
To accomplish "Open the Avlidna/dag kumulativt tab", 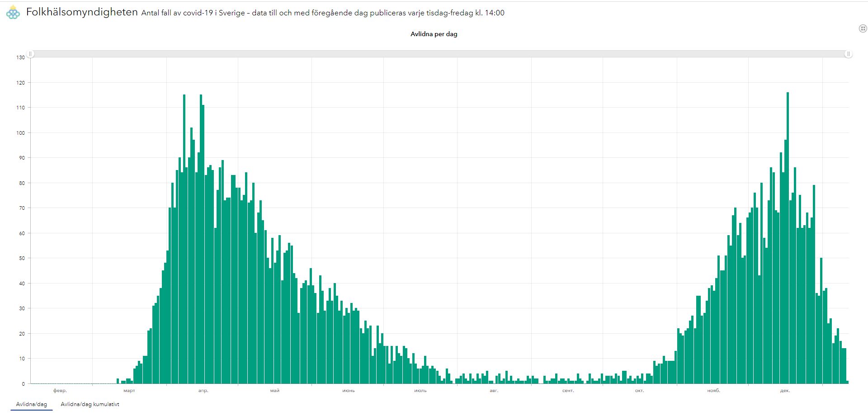I will 90,404.
